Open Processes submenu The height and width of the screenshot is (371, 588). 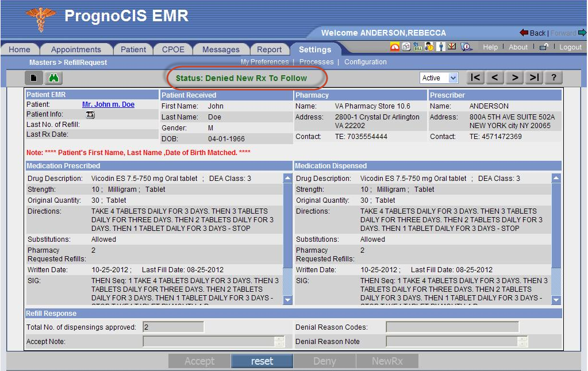coord(316,62)
